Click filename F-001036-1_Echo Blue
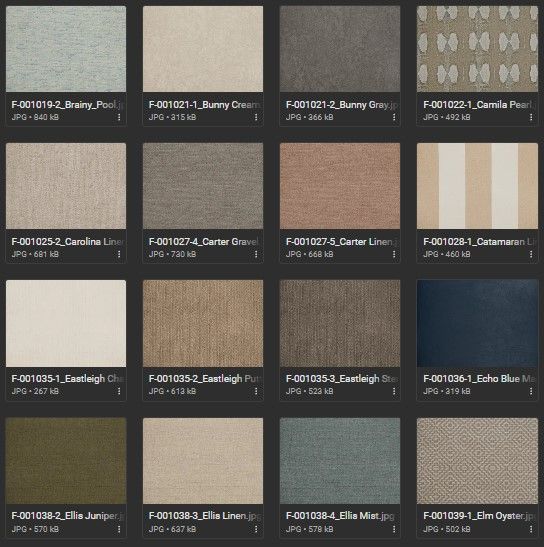 point(479,379)
